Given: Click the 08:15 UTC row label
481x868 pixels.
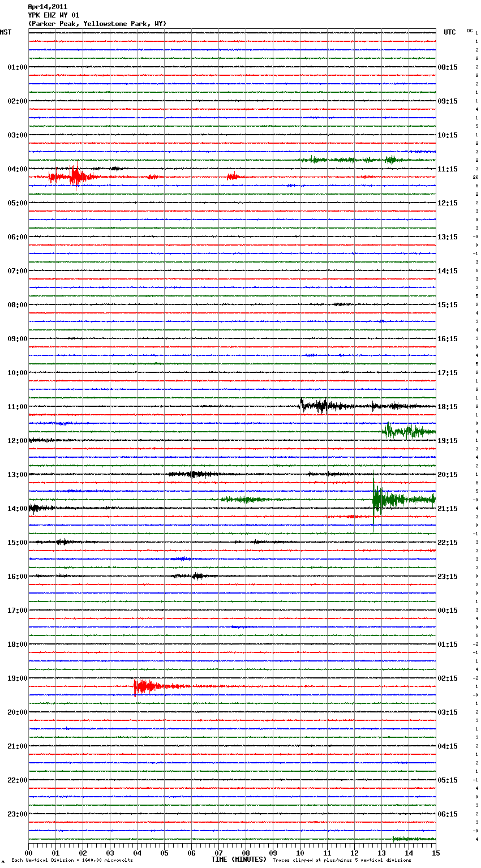Looking at the screenshot, I should click(448, 67).
